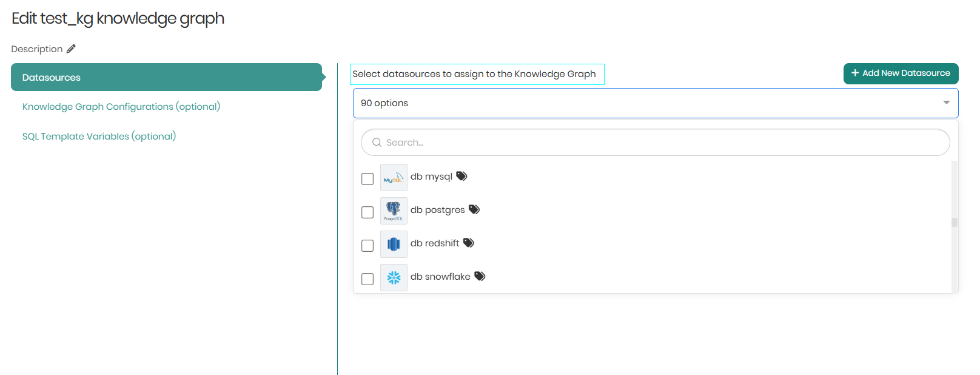Image resolution: width=980 pixels, height=375 pixels.
Task: Click the tag icon beside db mysql
Action: [x=461, y=176]
